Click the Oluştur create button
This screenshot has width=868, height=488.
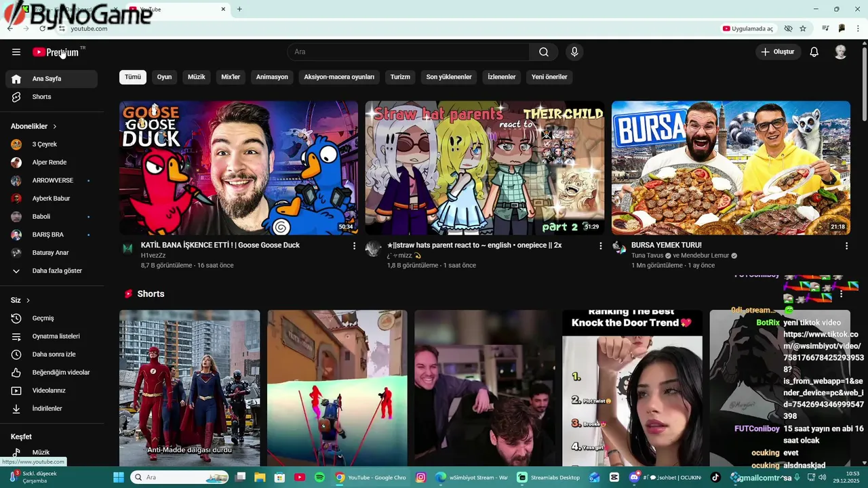coord(778,52)
